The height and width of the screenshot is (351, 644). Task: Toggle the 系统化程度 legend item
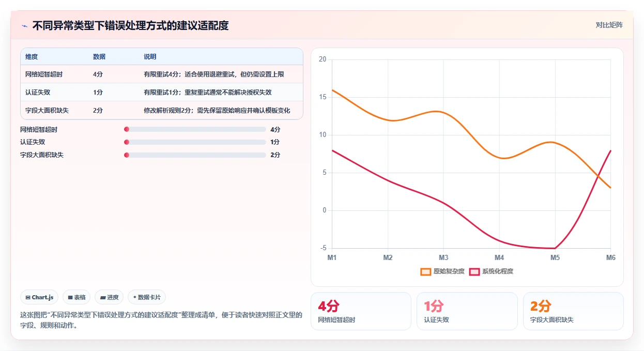[491, 271]
